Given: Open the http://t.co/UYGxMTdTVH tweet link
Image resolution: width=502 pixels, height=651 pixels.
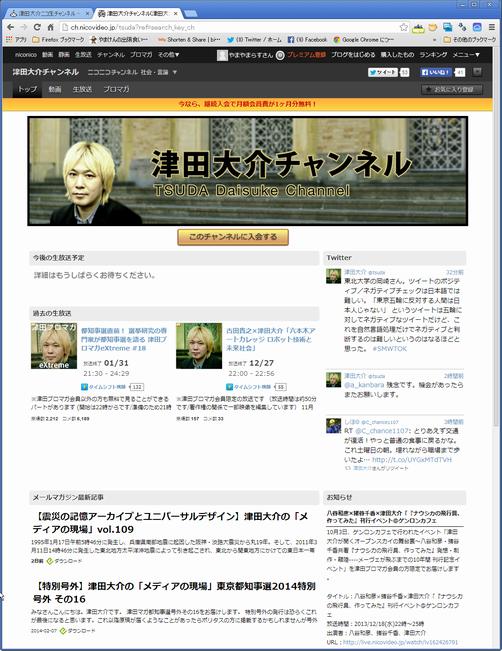Looking at the screenshot, I should point(411,460).
